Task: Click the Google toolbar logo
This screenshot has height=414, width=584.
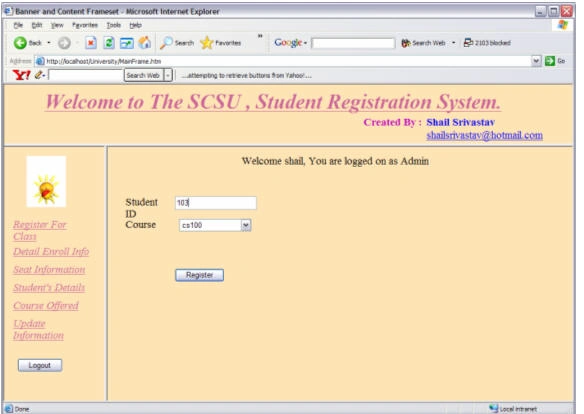Action: point(288,43)
